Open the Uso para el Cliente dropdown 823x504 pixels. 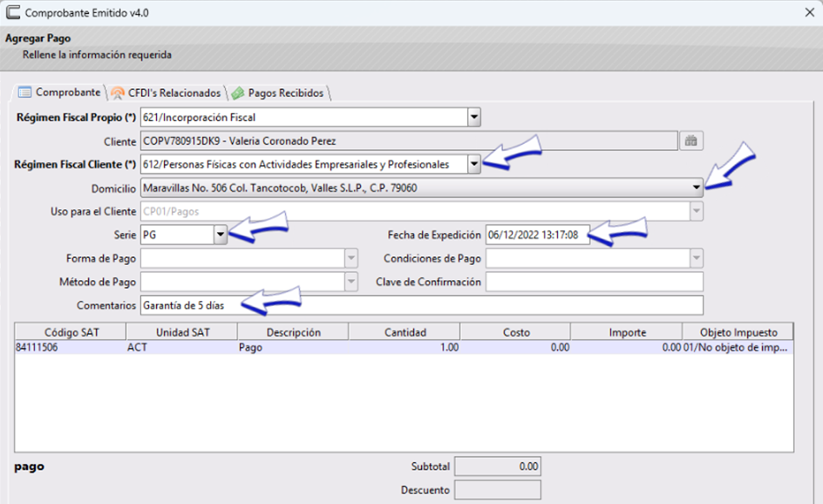click(696, 211)
